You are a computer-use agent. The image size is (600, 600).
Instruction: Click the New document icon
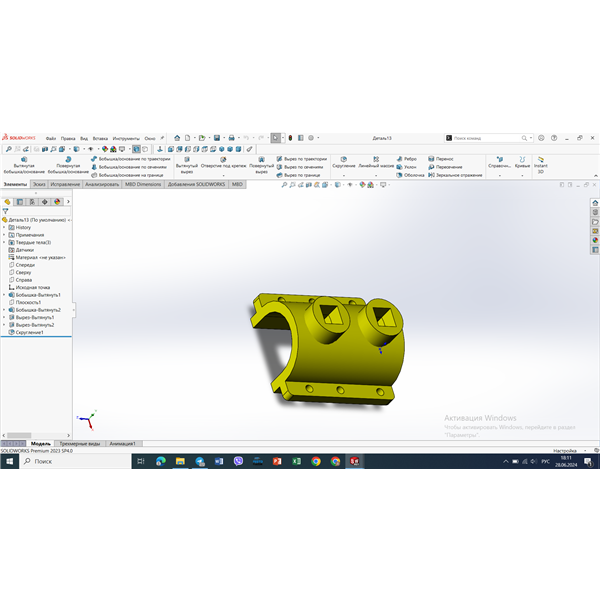point(188,138)
